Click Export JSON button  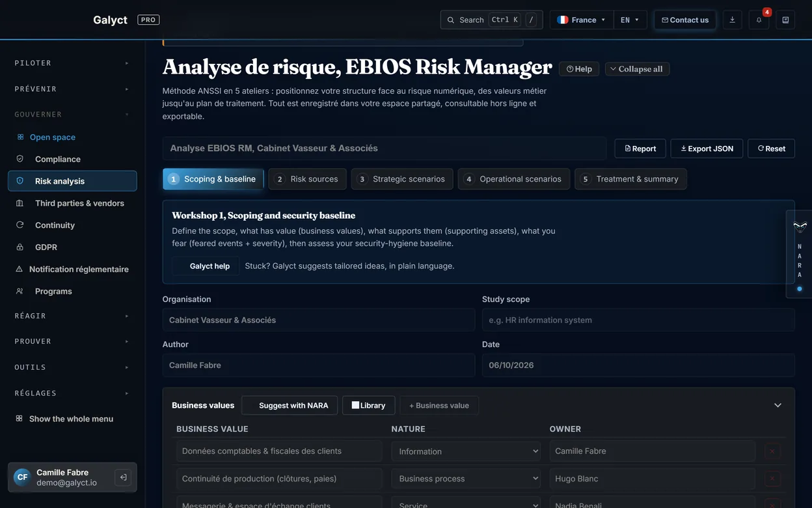(707, 148)
